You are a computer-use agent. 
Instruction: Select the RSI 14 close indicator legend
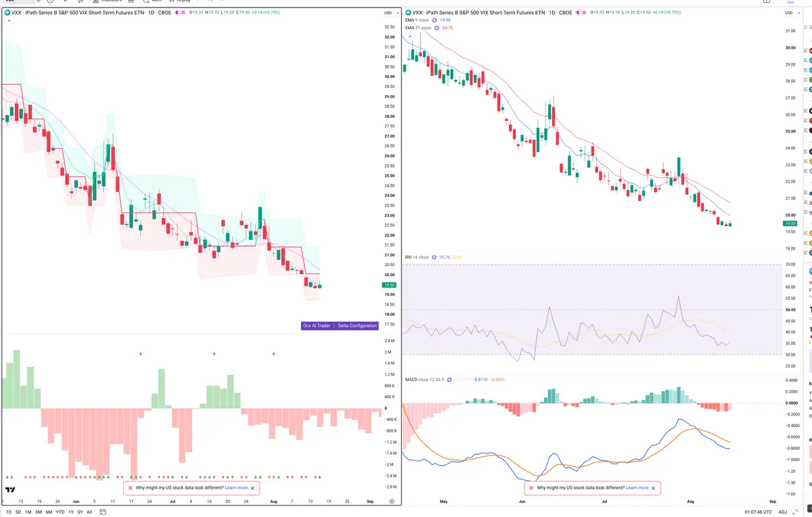[417, 257]
